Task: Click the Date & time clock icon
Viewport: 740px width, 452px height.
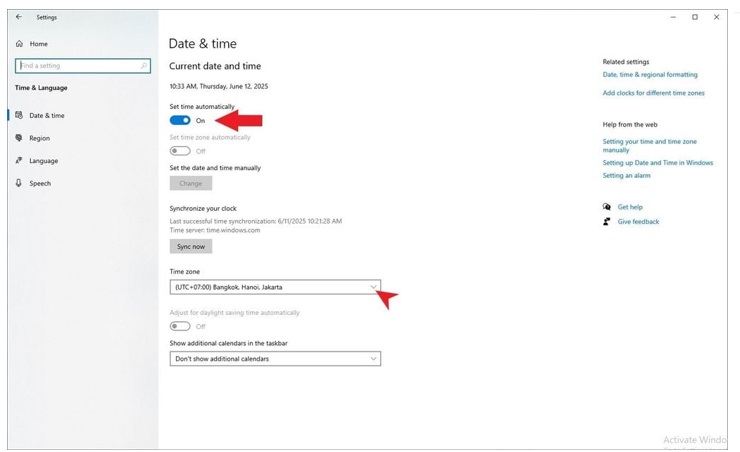Action: [x=19, y=115]
